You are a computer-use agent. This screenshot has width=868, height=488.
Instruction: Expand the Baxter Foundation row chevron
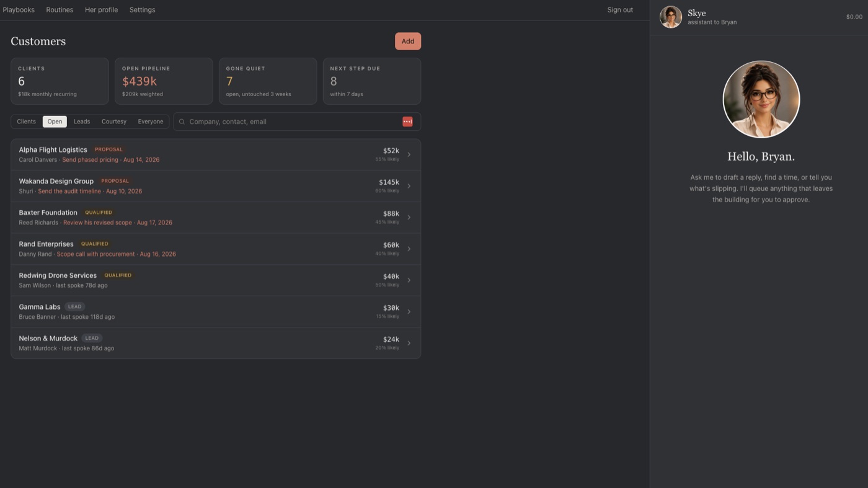pos(409,218)
